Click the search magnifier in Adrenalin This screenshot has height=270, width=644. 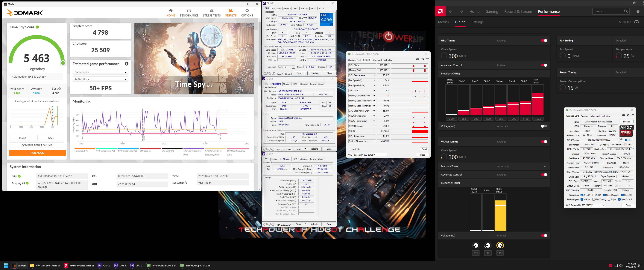pyautogui.click(x=626, y=11)
